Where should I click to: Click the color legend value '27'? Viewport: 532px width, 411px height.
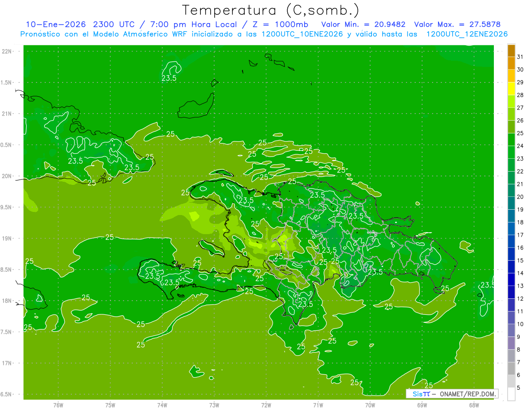click(520, 108)
